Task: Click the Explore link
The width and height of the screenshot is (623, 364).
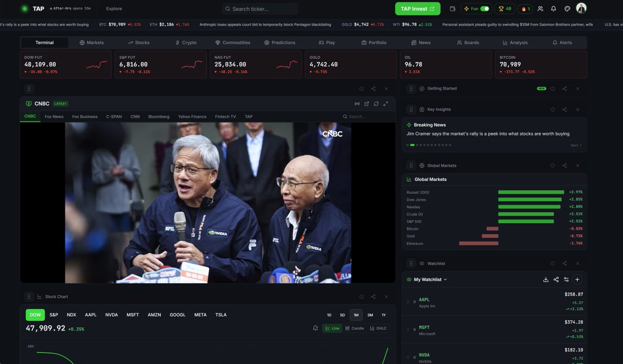Action: (114, 9)
